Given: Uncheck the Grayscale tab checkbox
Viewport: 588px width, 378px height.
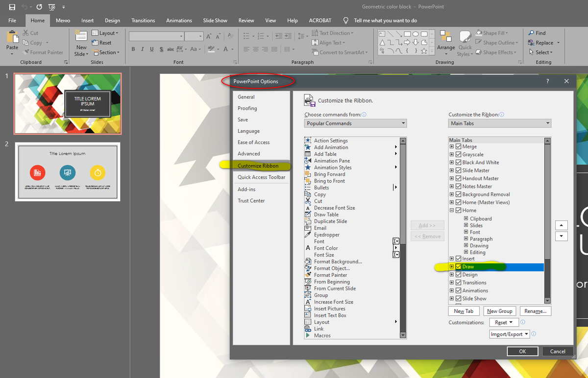Looking at the screenshot, I should point(458,155).
